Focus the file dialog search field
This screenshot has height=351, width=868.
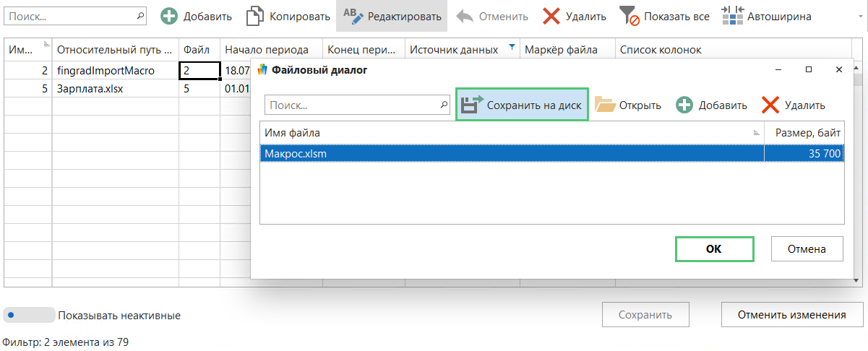click(x=354, y=105)
